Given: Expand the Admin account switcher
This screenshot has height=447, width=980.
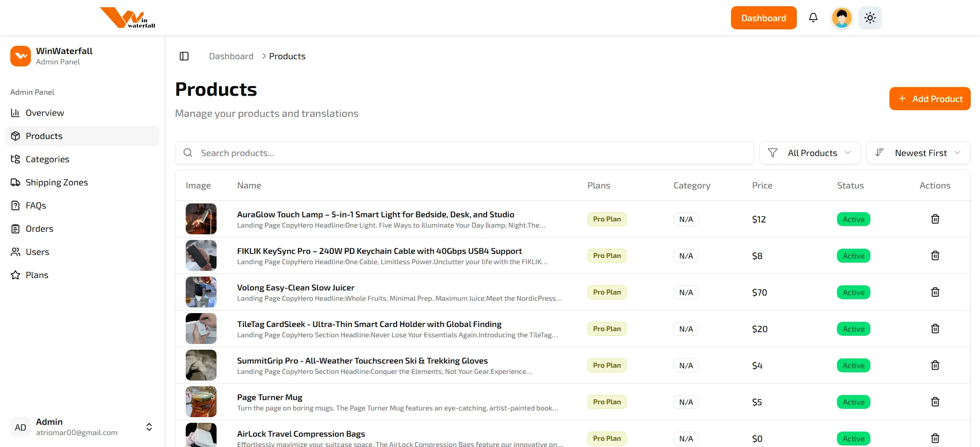Looking at the screenshot, I should click(149, 427).
